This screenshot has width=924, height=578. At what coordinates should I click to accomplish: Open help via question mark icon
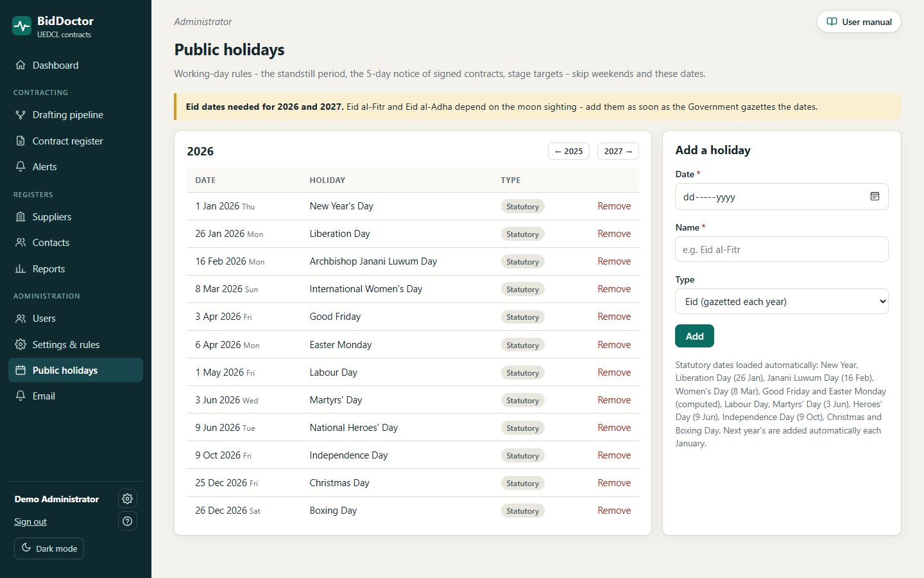[128, 521]
